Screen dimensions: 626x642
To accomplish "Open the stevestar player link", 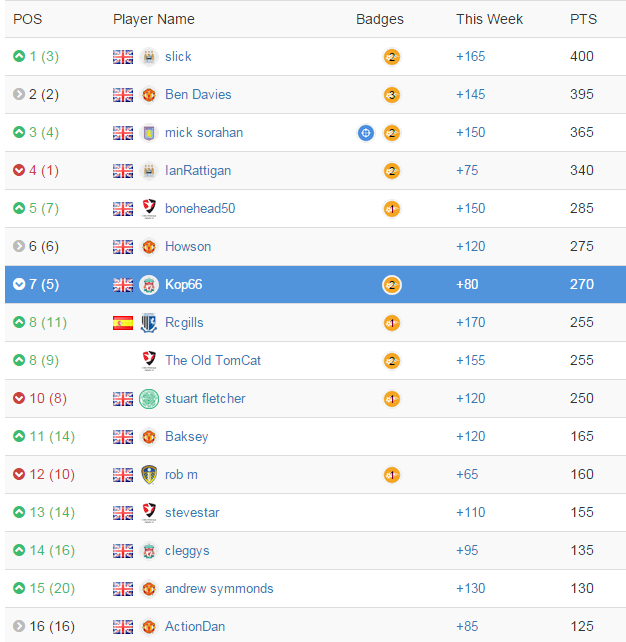I will [192, 513].
